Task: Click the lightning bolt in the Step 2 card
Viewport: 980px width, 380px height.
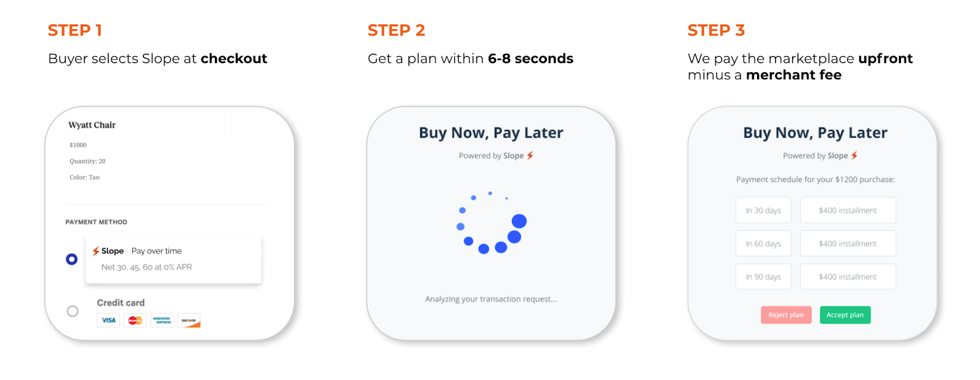Action: (530, 156)
